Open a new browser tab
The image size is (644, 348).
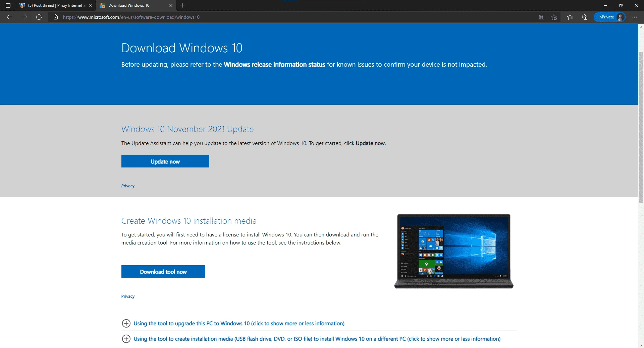click(182, 5)
